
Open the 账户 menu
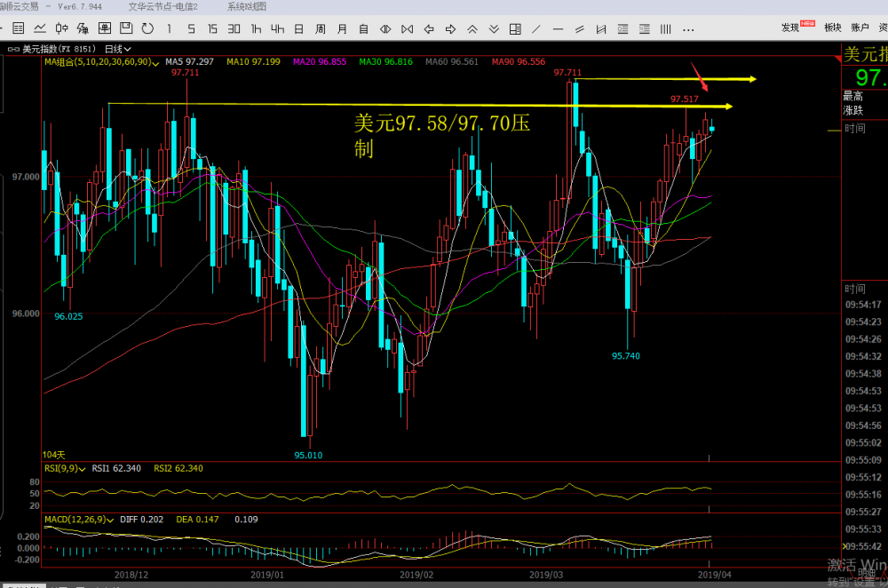click(x=860, y=28)
